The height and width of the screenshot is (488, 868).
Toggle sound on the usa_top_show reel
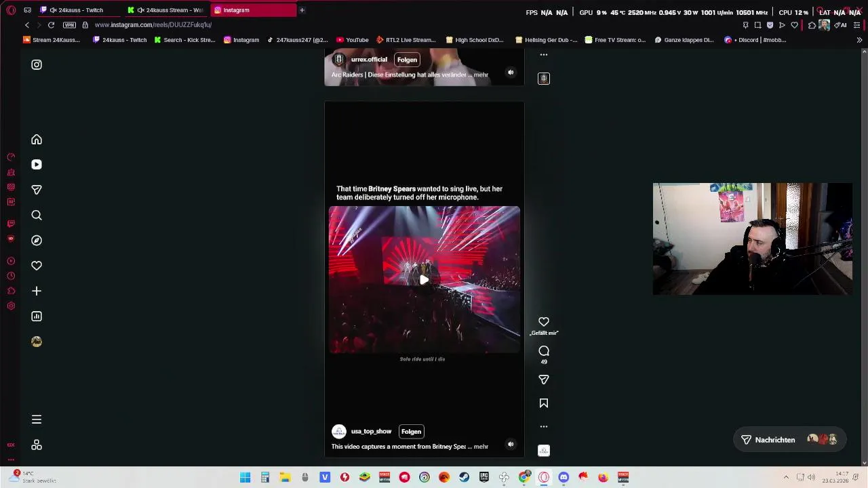coord(511,445)
